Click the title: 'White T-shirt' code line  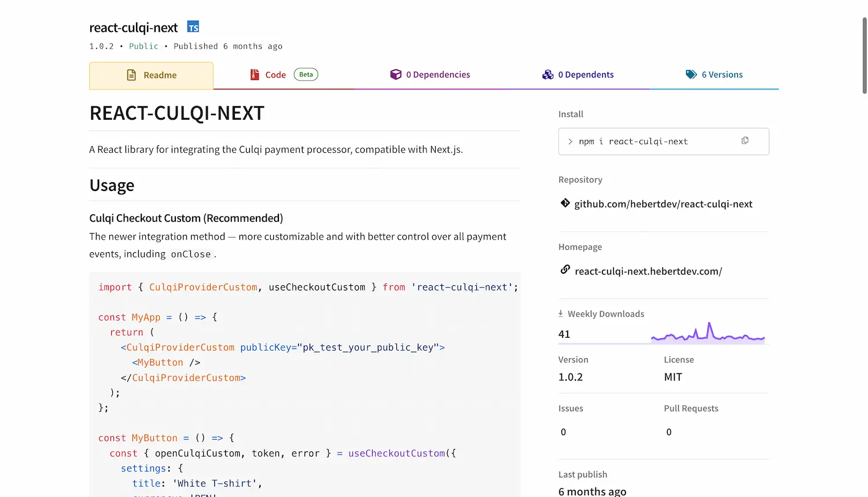197,484
